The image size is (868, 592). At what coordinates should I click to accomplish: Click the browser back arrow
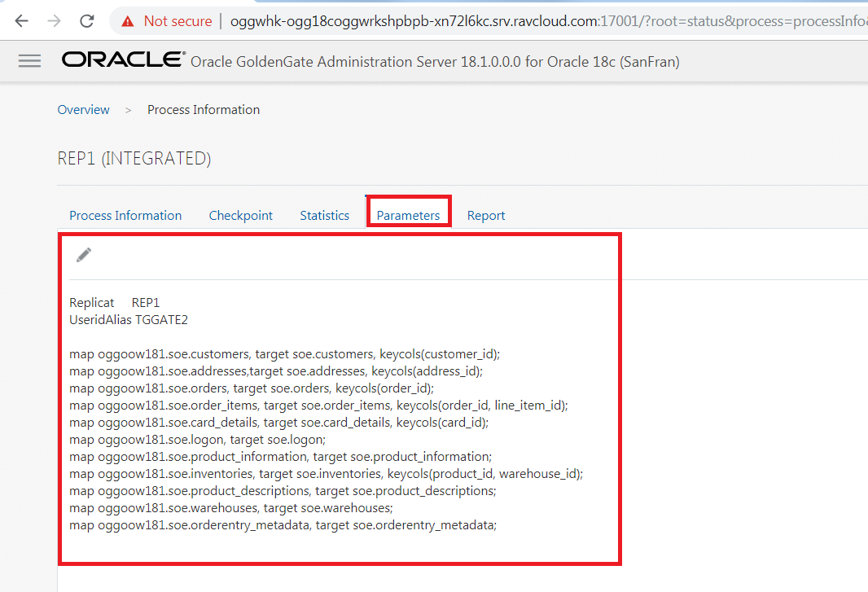coord(22,21)
